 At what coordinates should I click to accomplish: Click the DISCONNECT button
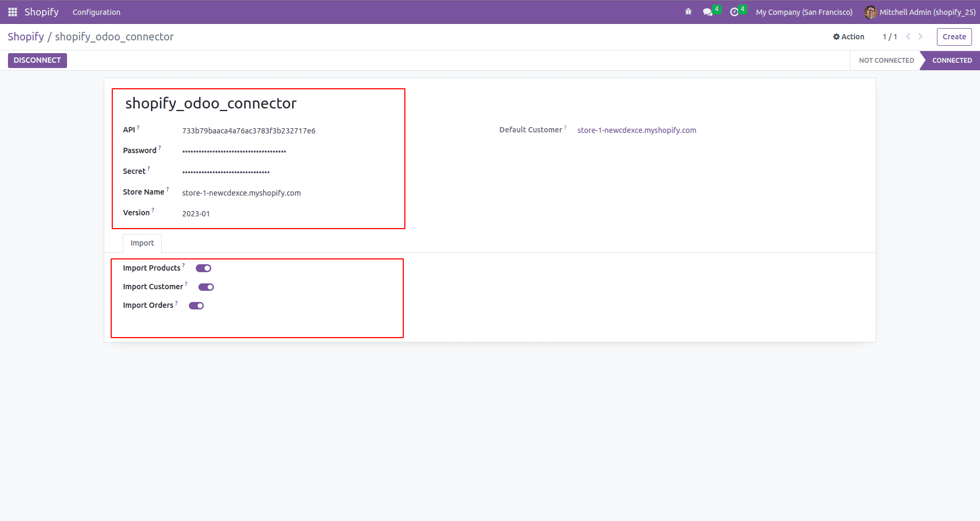tap(37, 60)
